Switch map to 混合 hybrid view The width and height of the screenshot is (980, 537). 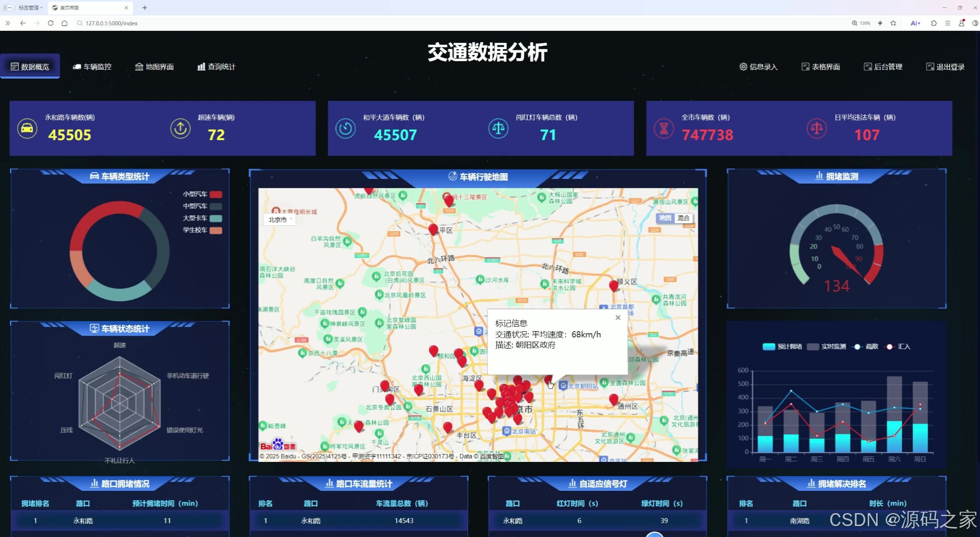pyautogui.click(x=683, y=218)
